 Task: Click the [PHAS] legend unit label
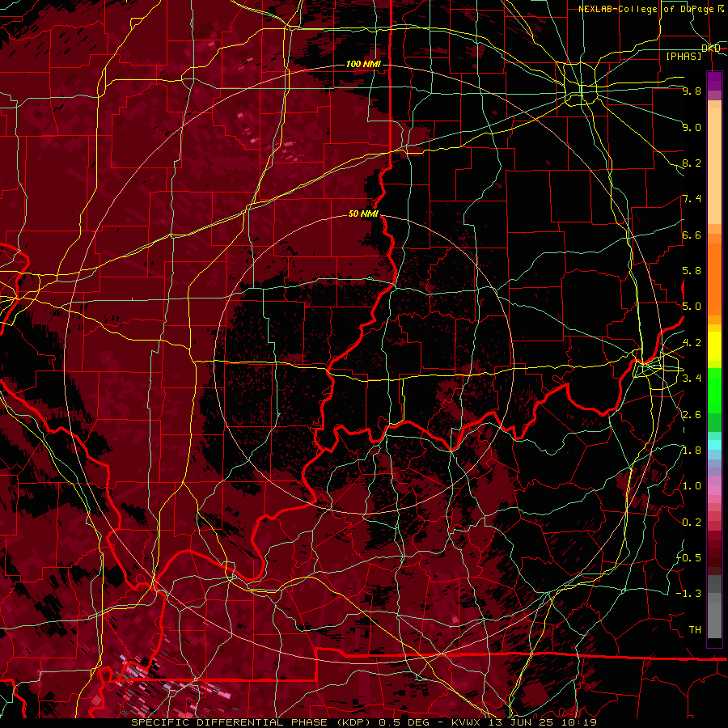pyautogui.click(x=684, y=56)
